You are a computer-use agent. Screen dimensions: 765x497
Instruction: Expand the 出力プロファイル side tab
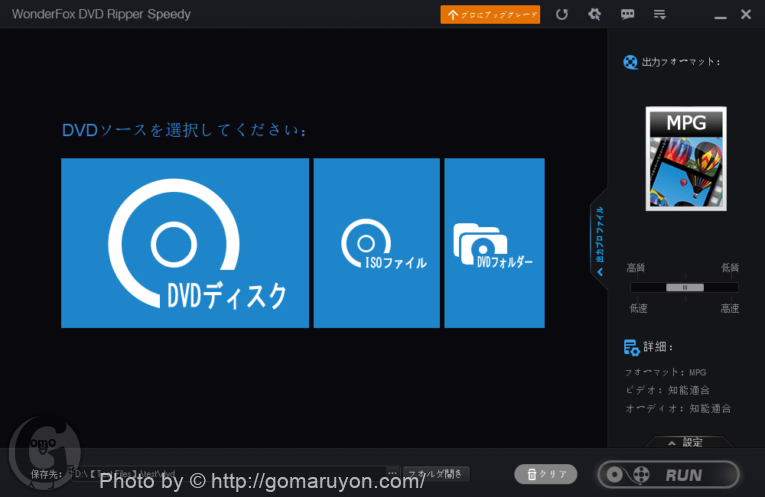600,240
